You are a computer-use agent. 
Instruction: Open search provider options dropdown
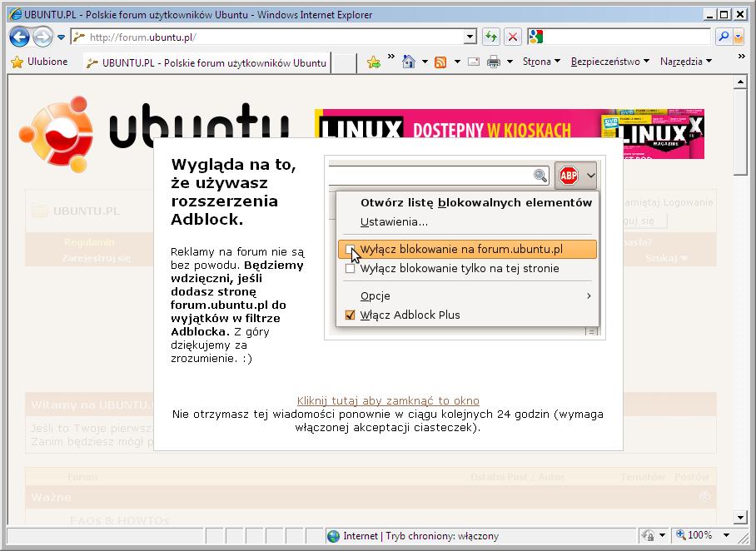739,37
